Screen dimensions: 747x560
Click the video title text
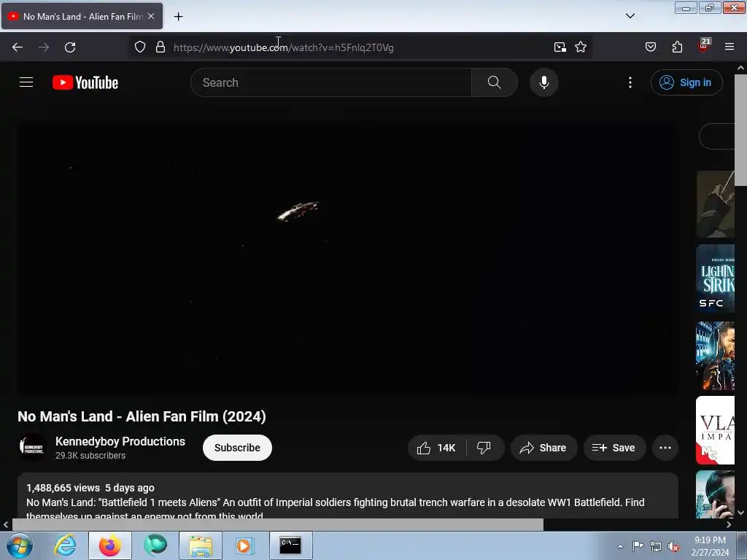point(142,416)
